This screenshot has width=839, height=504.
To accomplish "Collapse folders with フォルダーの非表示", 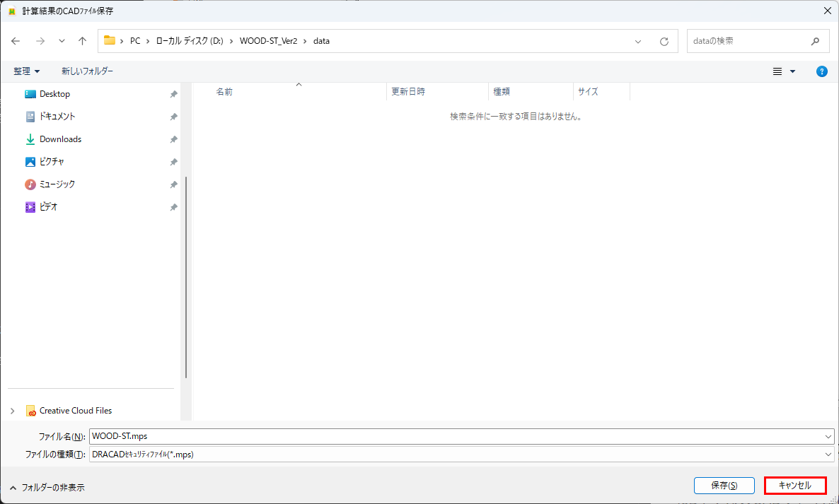I will tap(47, 487).
